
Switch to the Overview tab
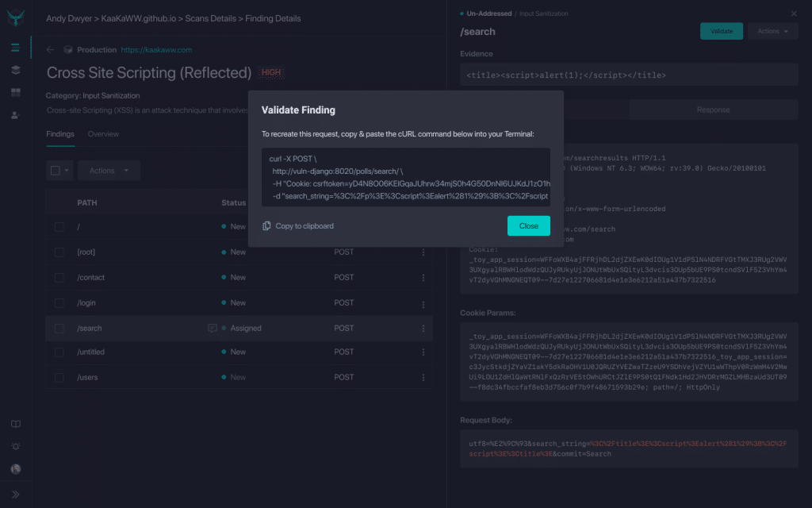[103, 134]
